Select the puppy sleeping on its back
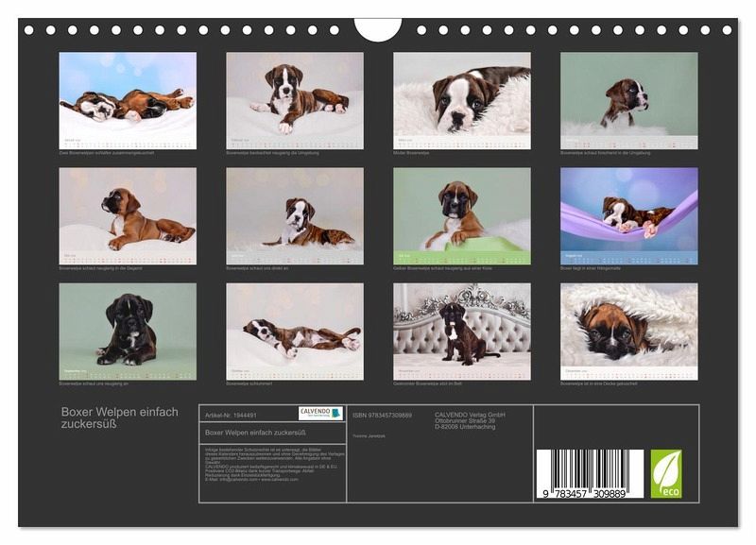Screen dimensions: 756x545 click(294, 328)
